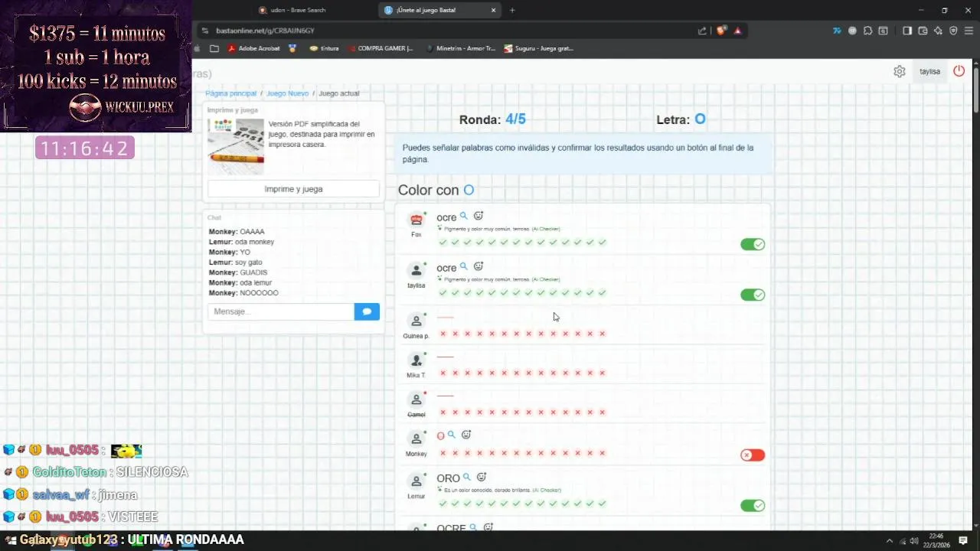Click the taylisa username in header

929,71
